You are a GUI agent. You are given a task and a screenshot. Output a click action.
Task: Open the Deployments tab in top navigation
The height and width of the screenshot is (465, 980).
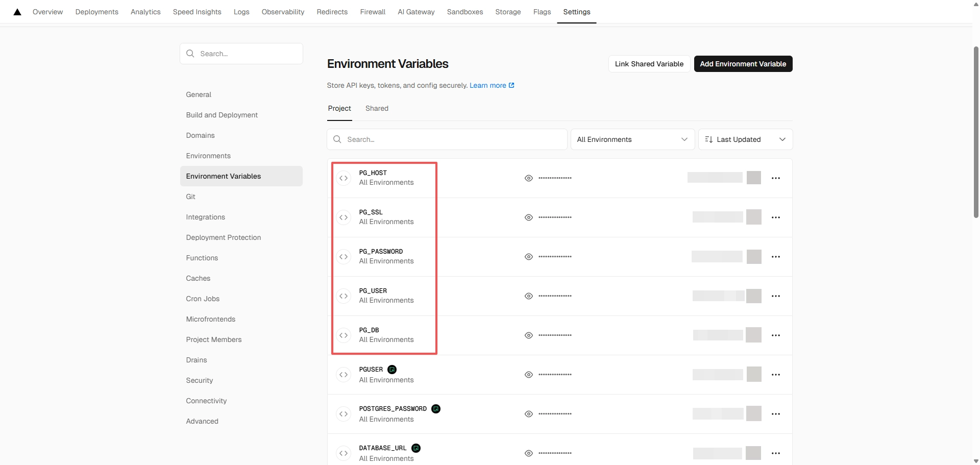tap(96, 12)
